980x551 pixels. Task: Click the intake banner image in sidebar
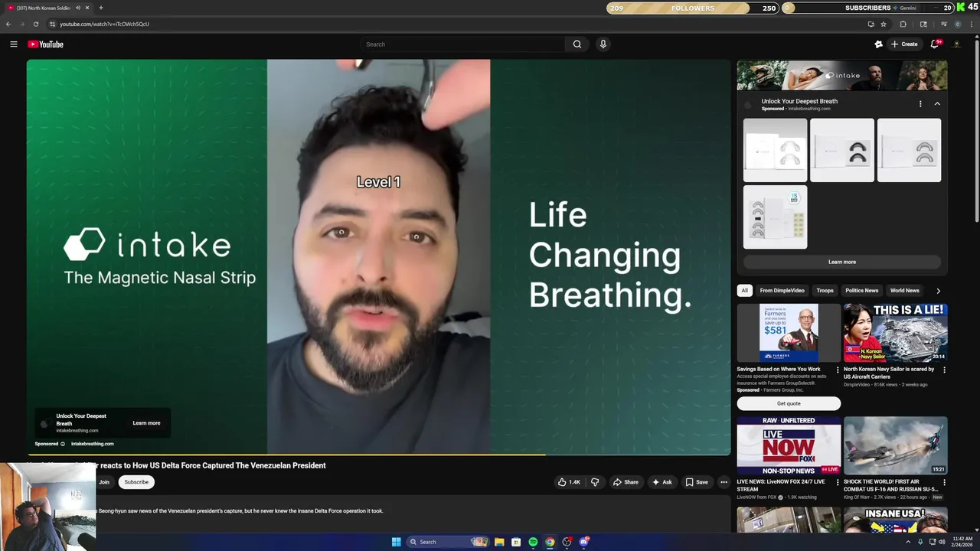coord(842,76)
